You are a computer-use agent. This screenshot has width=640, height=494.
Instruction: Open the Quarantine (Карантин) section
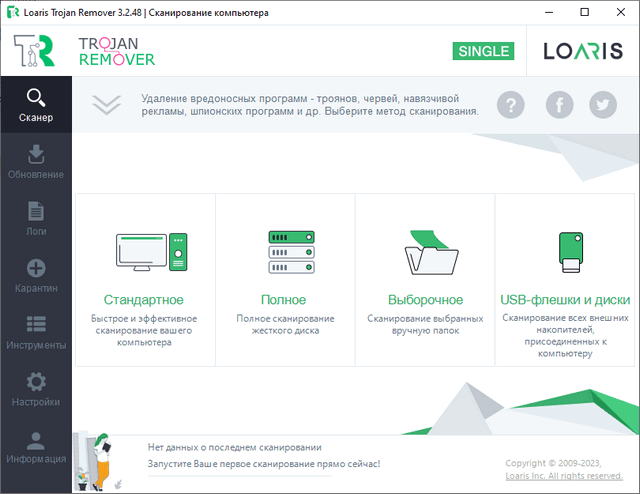(x=35, y=276)
